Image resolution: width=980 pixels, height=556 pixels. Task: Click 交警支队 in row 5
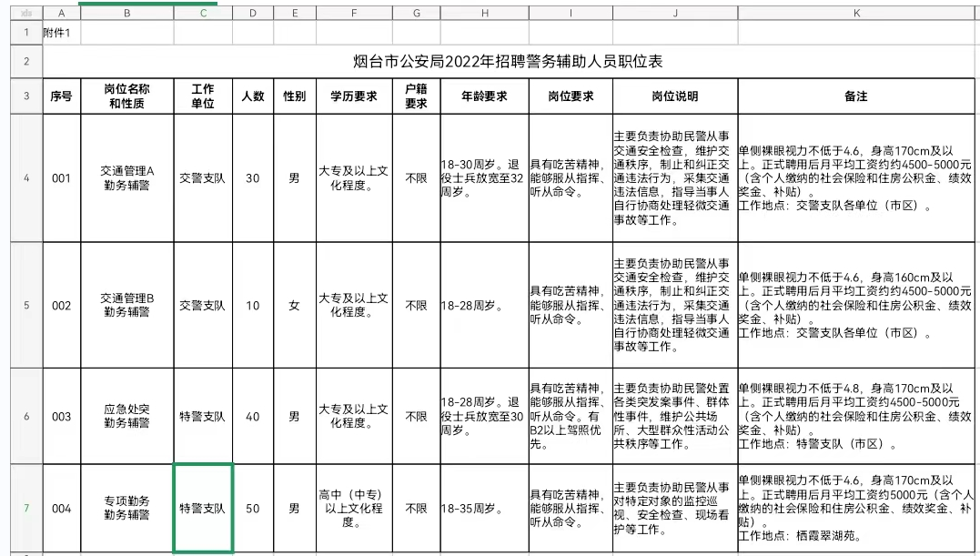point(203,306)
